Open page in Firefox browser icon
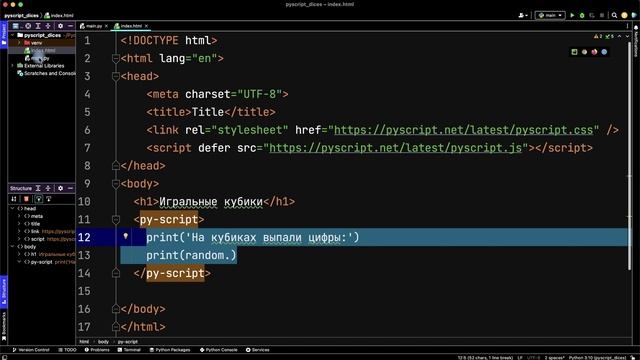 point(594,52)
